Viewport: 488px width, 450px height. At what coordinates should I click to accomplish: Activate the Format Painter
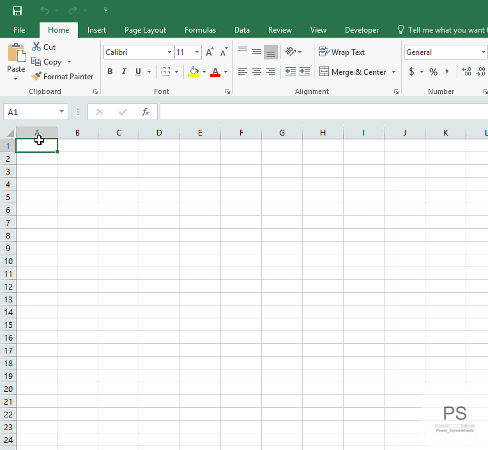click(62, 76)
